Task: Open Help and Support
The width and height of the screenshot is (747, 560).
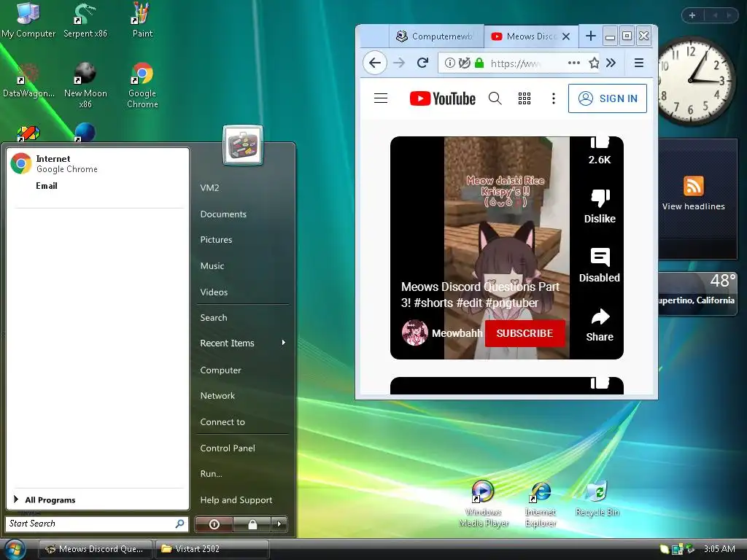Action: pos(236,500)
